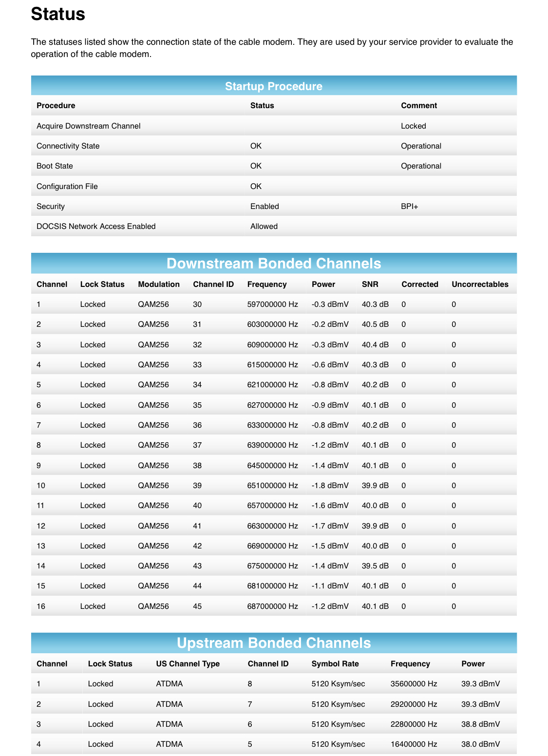Image resolution: width=548 pixels, height=756 pixels.
Task: Click the Startup Procedure table header
Action: point(274,86)
